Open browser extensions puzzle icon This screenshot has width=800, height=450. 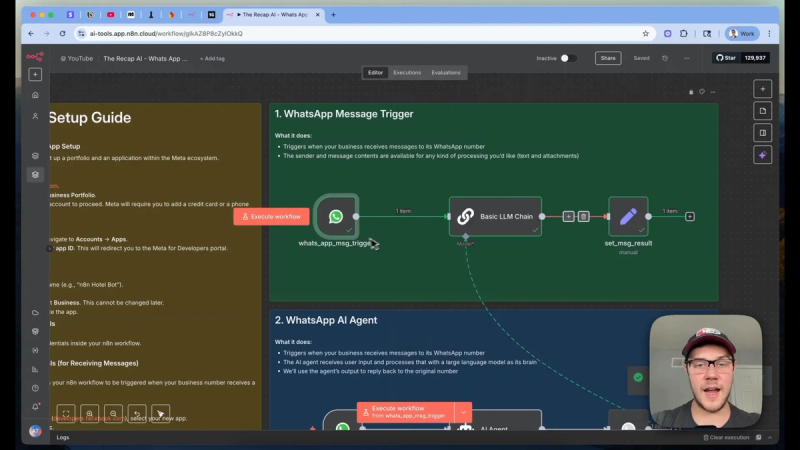[684, 34]
